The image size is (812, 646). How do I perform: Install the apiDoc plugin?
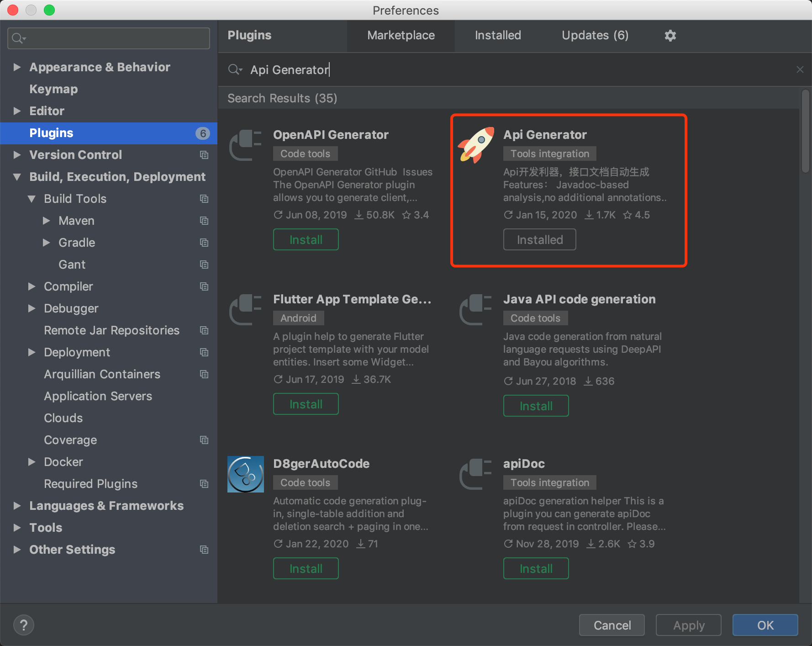(536, 568)
